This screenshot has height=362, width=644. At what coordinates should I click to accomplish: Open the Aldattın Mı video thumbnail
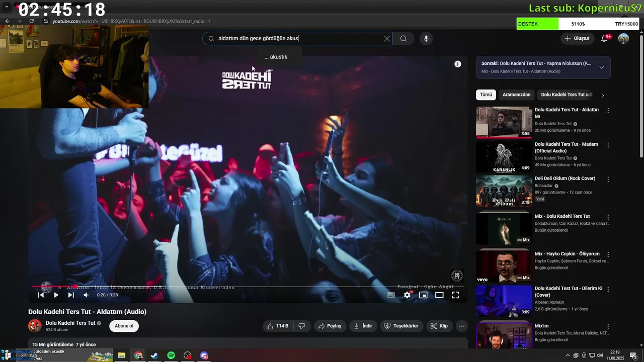[x=504, y=122]
